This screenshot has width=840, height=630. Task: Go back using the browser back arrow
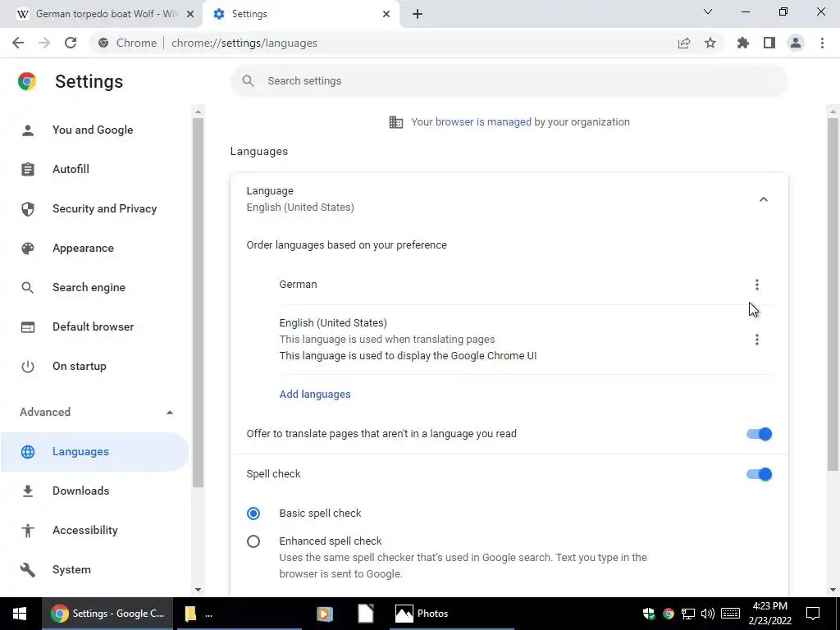click(18, 43)
